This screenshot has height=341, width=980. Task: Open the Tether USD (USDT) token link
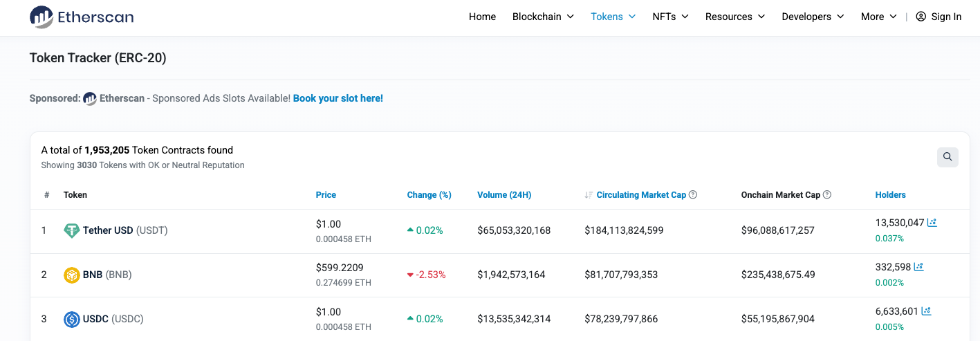[x=125, y=230]
